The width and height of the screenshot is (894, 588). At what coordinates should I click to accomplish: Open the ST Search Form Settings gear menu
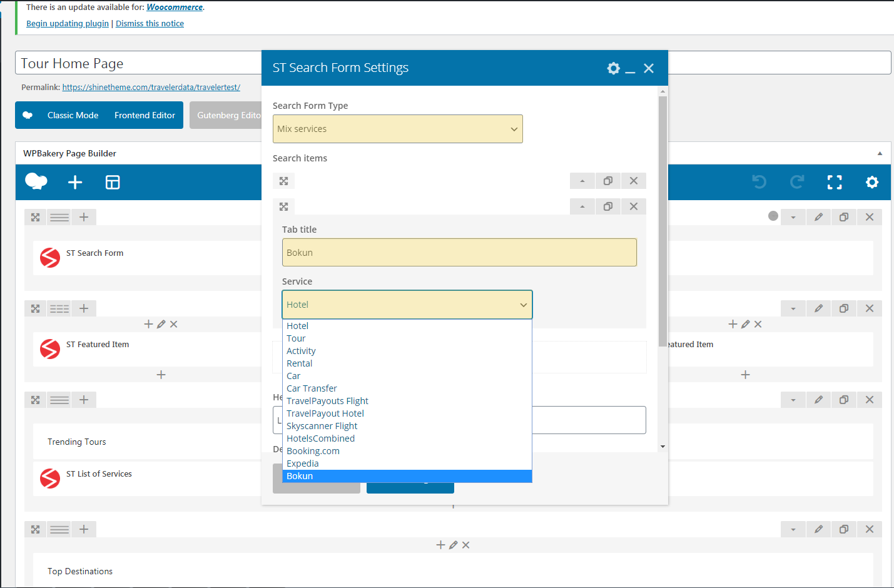613,68
